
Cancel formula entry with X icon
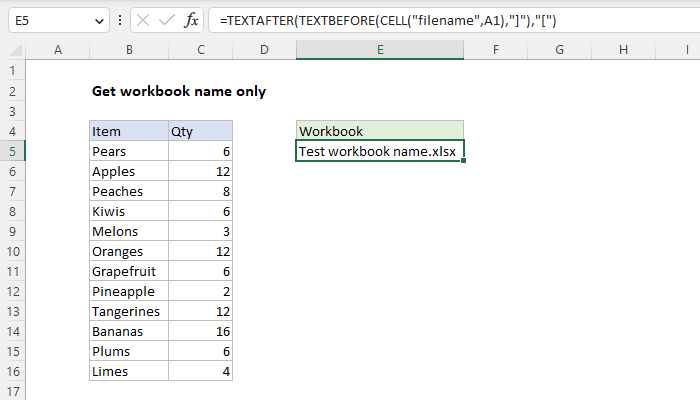tap(143, 20)
